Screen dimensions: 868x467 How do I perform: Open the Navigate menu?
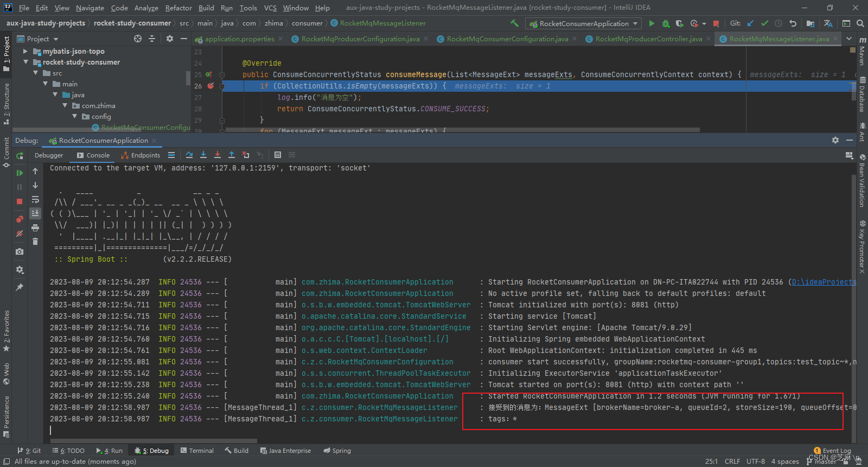[90, 8]
